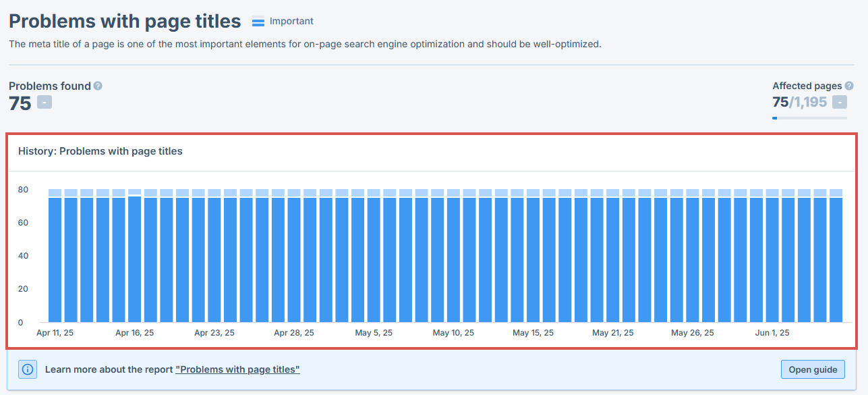Click the Problems found label
Screen dimensions: 868x395
(50, 86)
